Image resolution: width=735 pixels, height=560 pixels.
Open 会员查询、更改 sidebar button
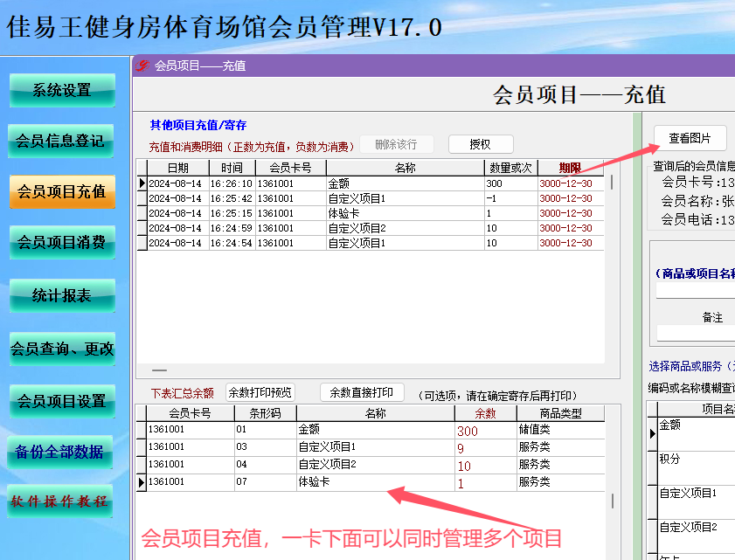(x=62, y=349)
